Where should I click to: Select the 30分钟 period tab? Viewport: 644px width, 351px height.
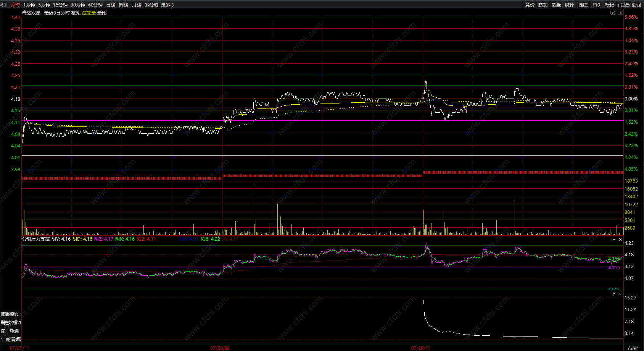(78, 5)
